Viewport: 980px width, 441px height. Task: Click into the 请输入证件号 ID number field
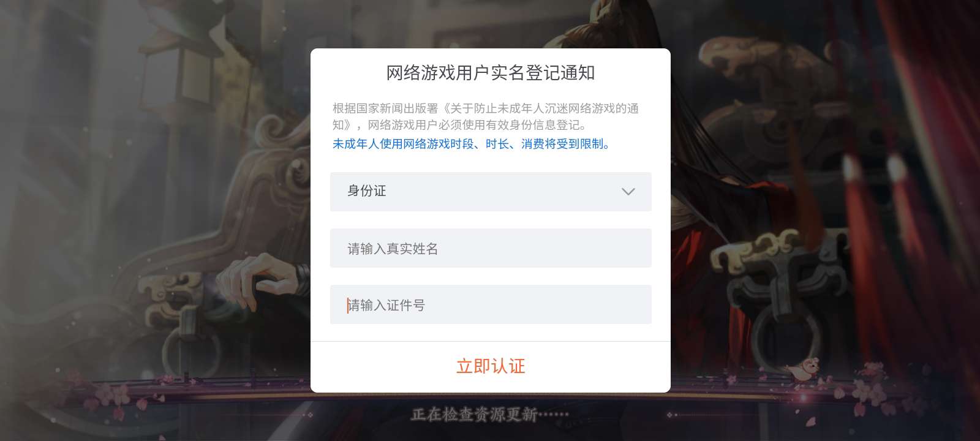click(491, 304)
